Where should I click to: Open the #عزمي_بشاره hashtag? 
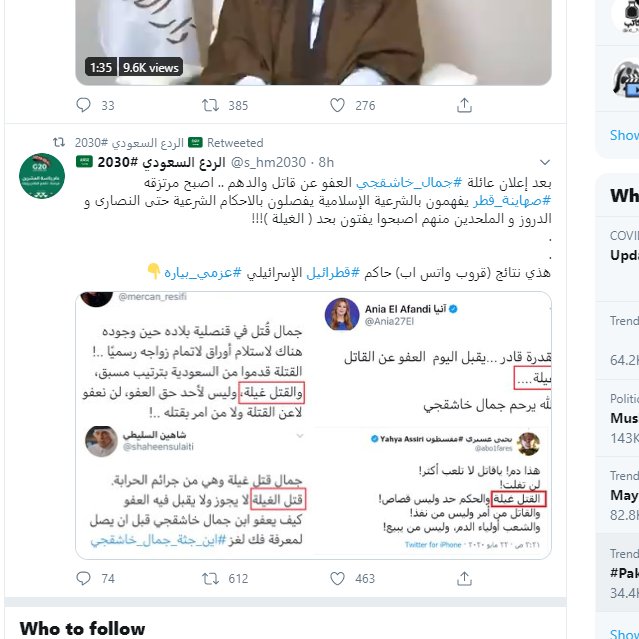coord(203,272)
